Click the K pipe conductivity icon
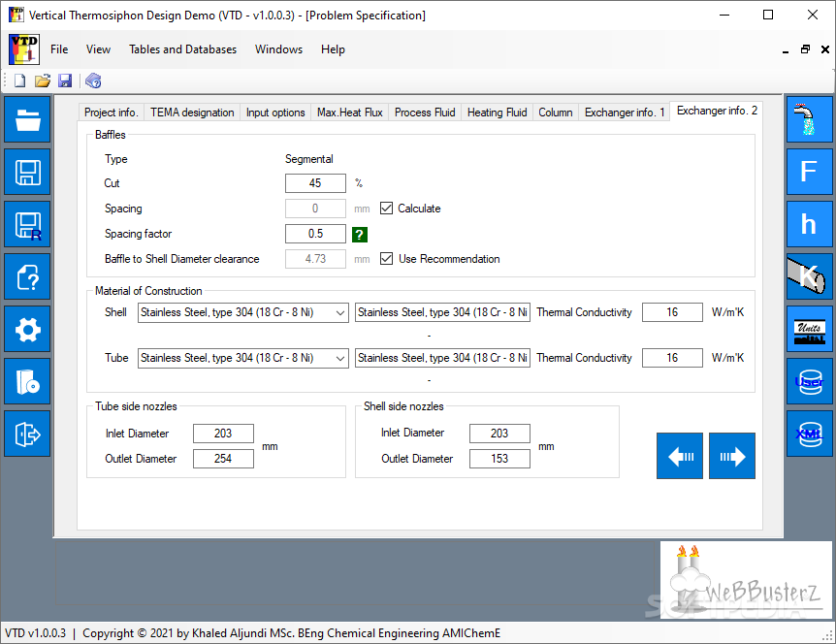836x644 pixels. coord(810,276)
